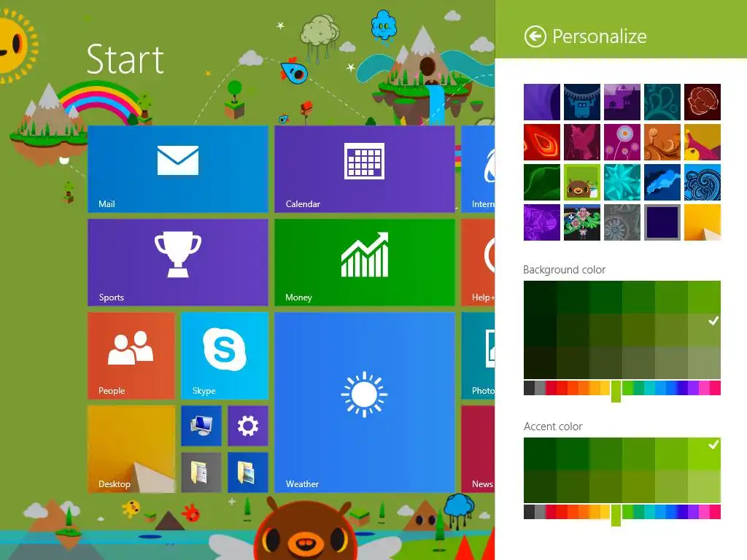The width and height of the screenshot is (747, 560).
Task: Set Background color hue strip to red
Action: click(x=562, y=388)
